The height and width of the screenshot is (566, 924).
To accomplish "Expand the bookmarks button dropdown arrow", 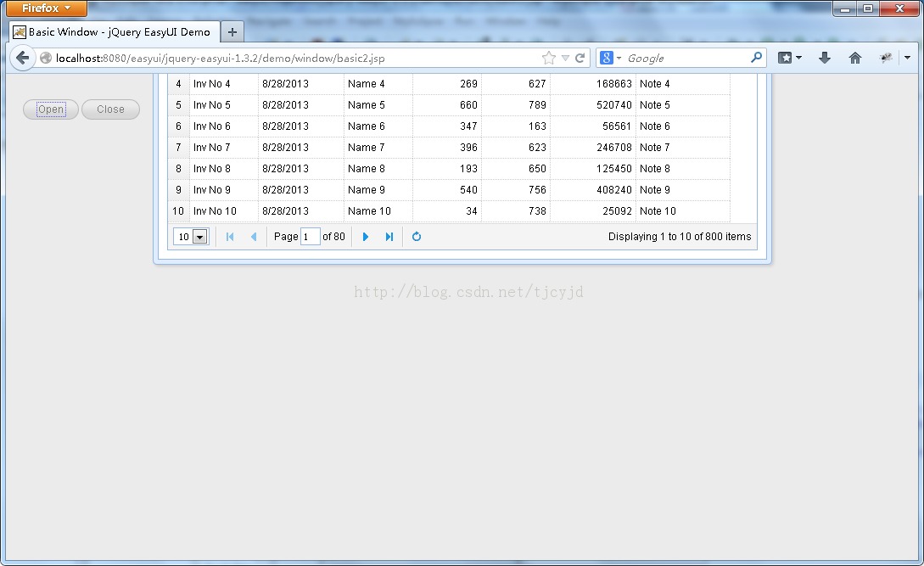I will [x=798, y=58].
